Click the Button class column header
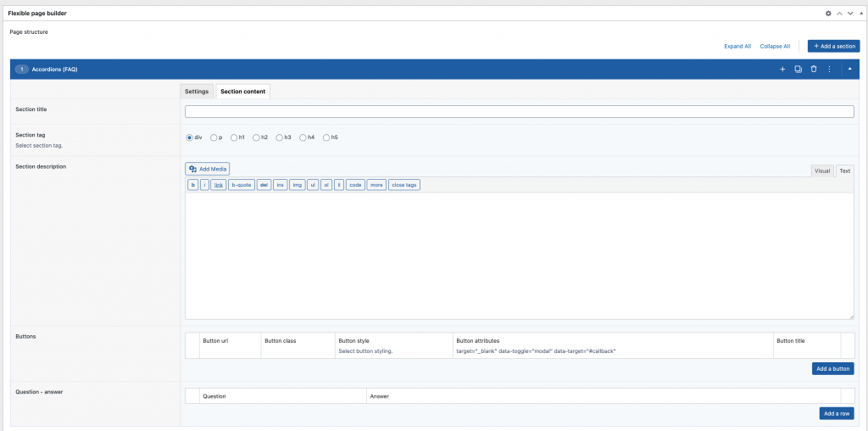868x431 pixels. [280, 341]
